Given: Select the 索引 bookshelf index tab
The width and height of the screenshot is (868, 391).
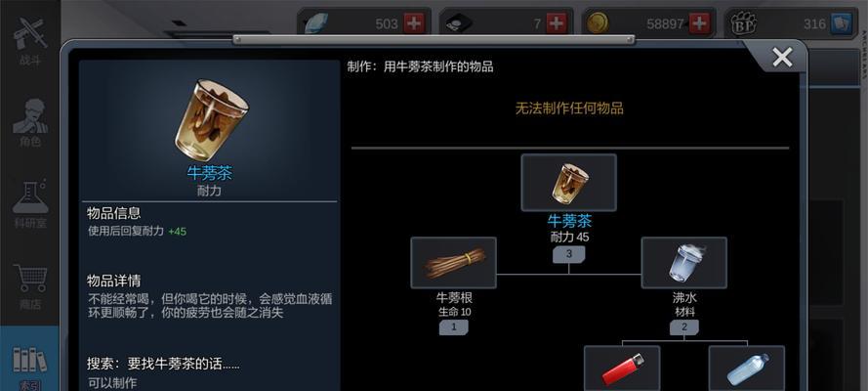Looking at the screenshot, I should [x=30, y=367].
